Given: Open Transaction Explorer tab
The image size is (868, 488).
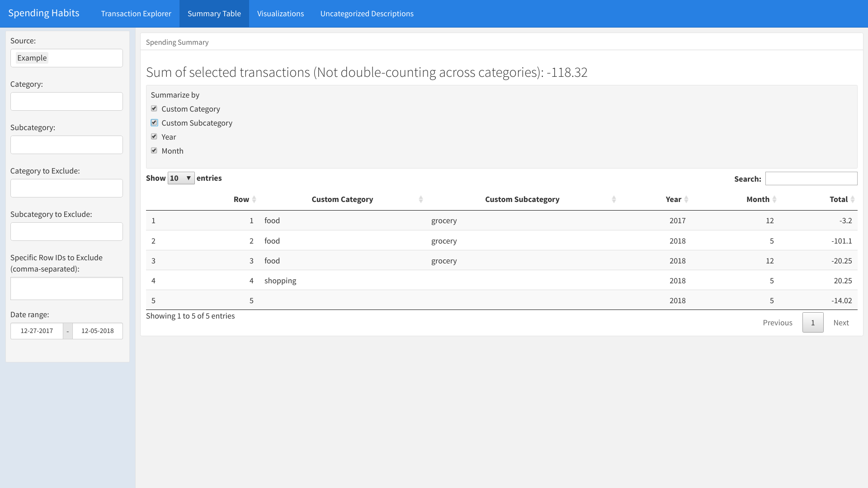Looking at the screenshot, I should (x=136, y=14).
